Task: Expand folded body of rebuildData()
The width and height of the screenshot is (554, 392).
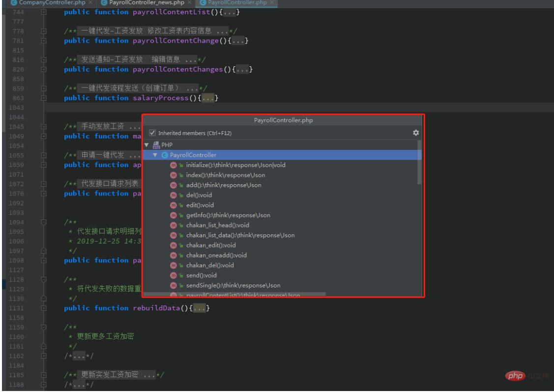Action: click(x=200, y=308)
